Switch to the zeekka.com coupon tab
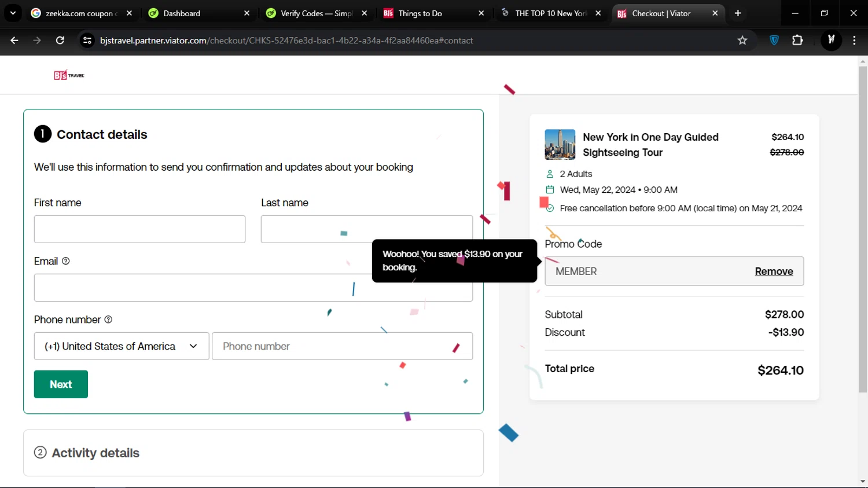The width and height of the screenshot is (868, 488). (x=82, y=13)
